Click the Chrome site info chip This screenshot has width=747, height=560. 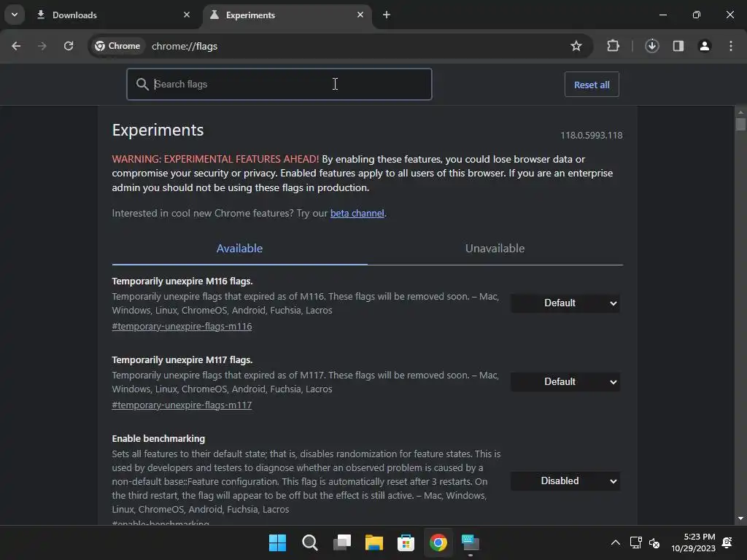pos(117,46)
